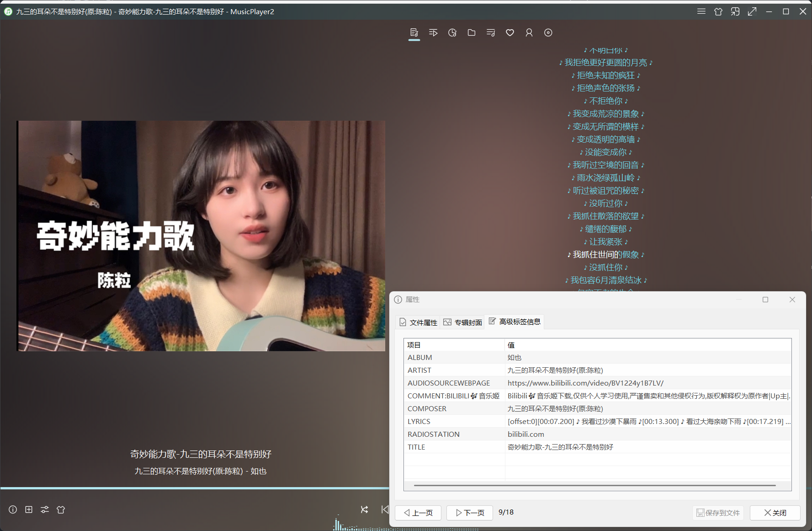Image resolution: width=812 pixels, height=531 pixels.
Task: Click the highlighted lyric 我抓住世间的假象
Action: [x=606, y=254]
